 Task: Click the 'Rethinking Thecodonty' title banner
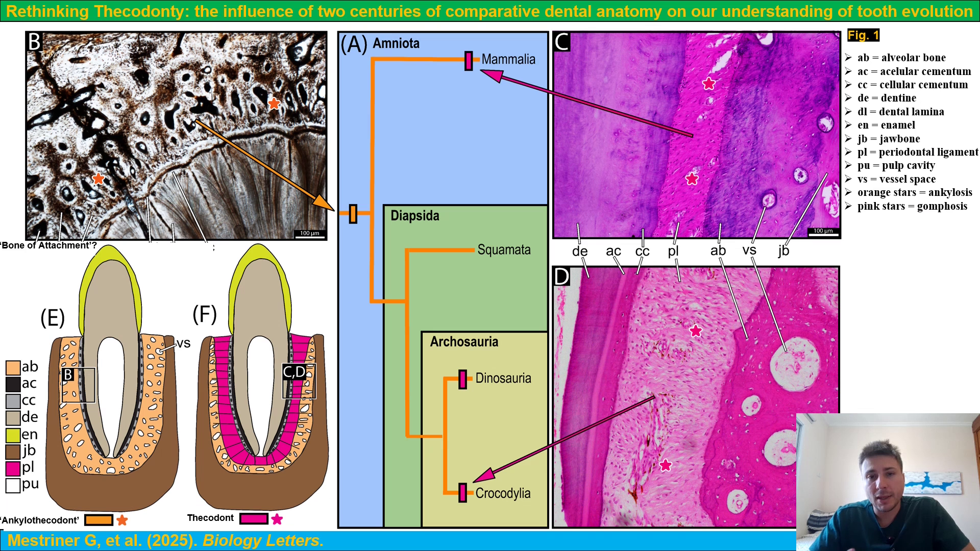point(490,11)
